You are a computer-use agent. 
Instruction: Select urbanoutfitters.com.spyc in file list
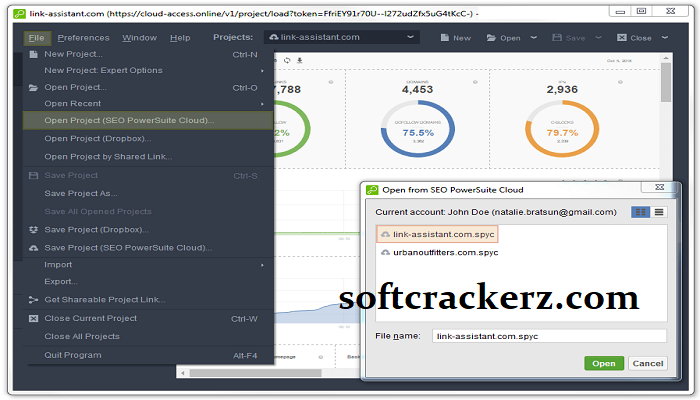click(x=440, y=253)
